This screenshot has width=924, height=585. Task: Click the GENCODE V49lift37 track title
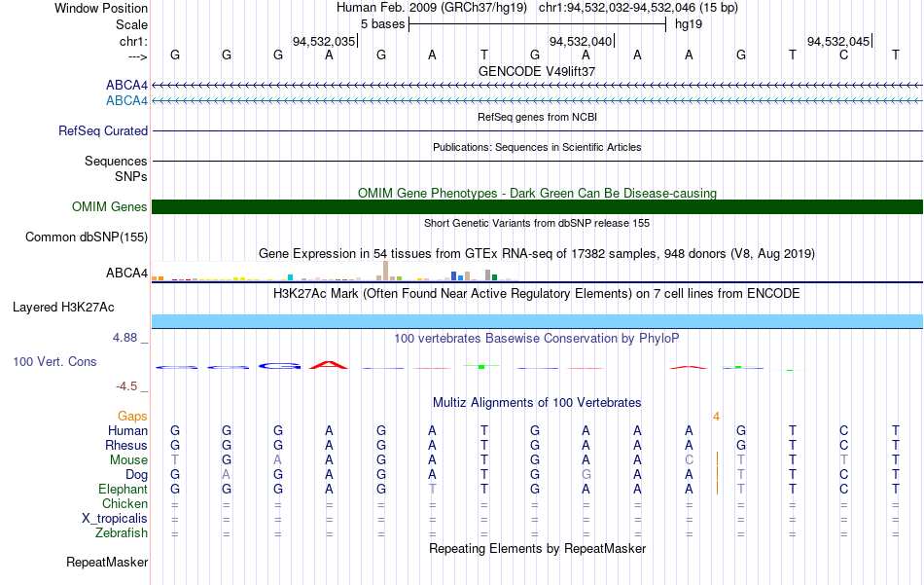pyautogui.click(x=537, y=71)
